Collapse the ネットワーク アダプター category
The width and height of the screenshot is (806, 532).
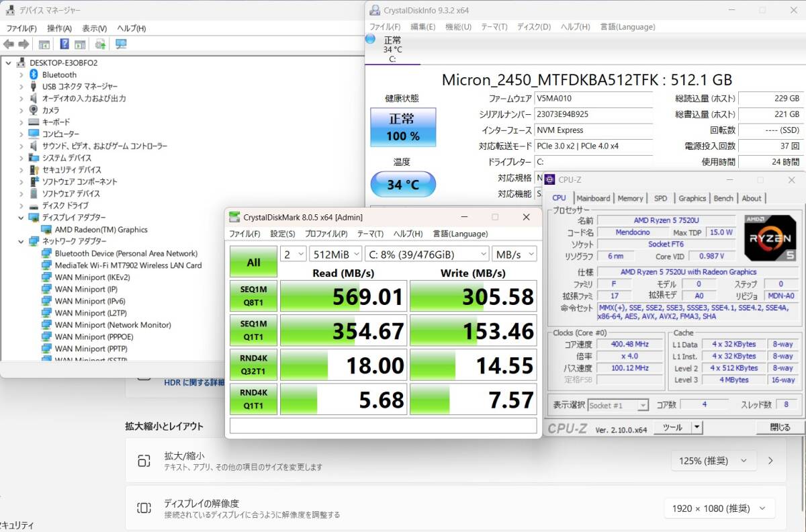click(x=21, y=241)
